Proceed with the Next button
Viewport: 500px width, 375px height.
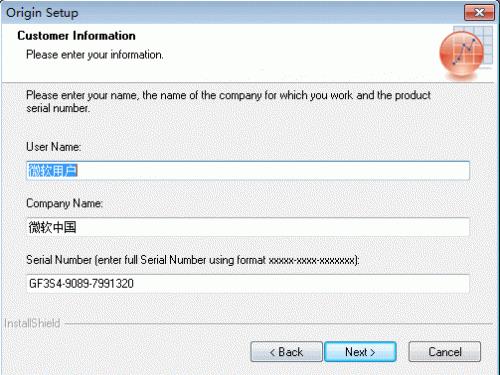click(x=360, y=352)
